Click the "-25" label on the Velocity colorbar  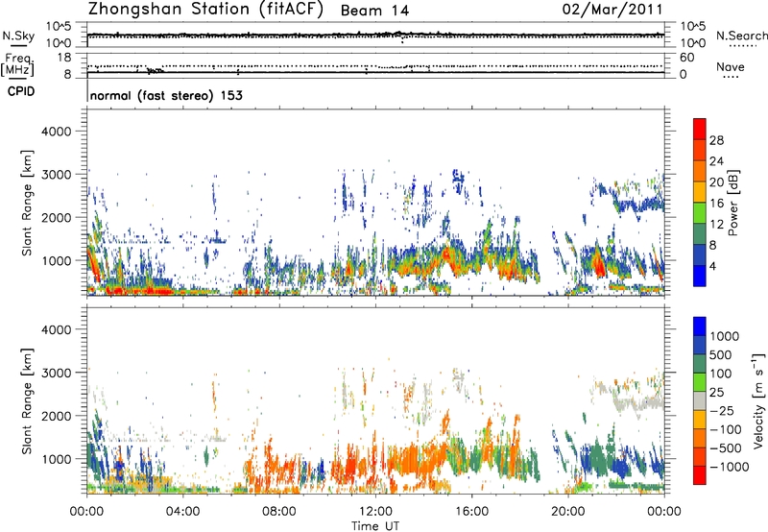point(722,411)
